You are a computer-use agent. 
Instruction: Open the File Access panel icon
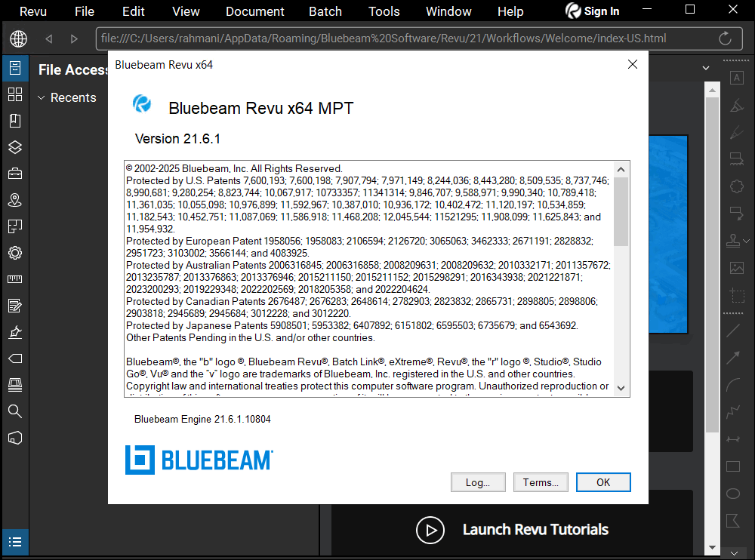(x=15, y=68)
